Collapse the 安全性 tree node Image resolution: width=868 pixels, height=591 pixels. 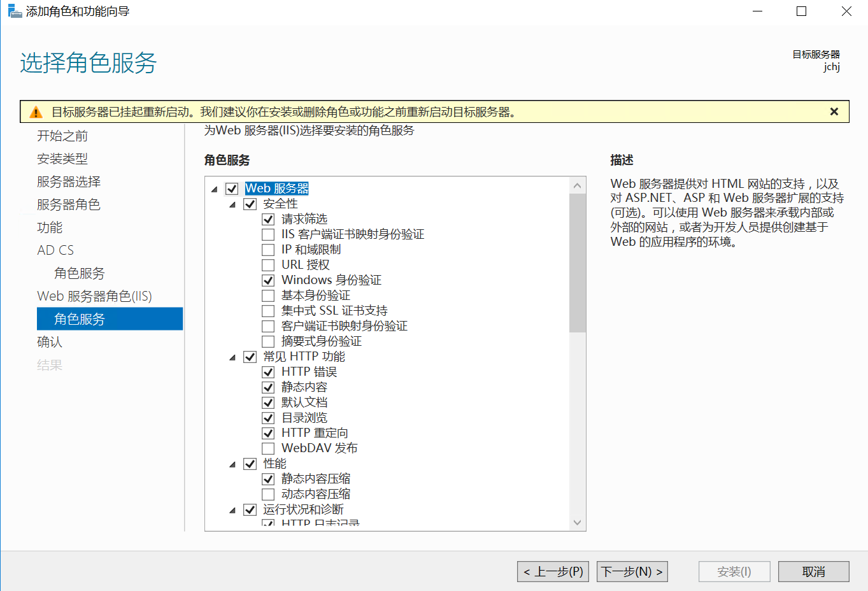click(232, 204)
